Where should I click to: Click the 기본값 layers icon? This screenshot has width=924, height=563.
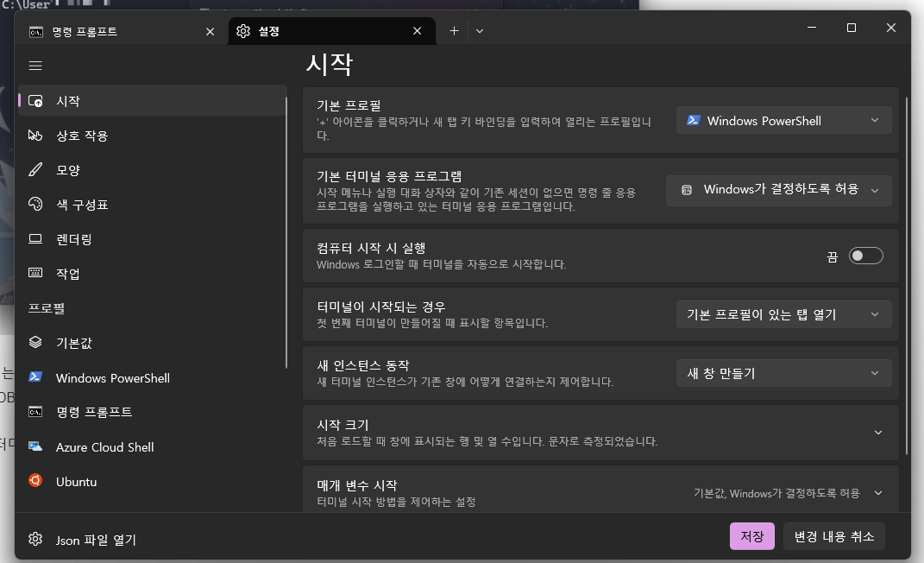coord(35,343)
